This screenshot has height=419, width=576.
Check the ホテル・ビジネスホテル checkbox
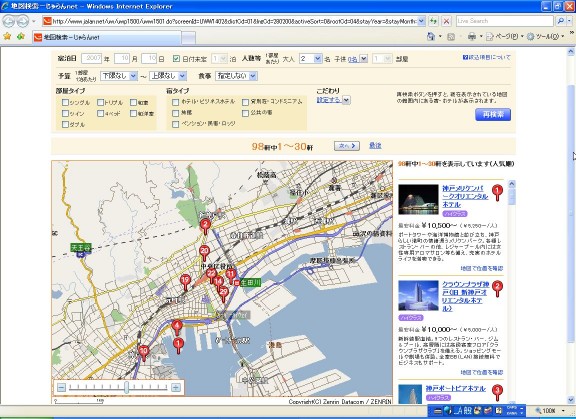pos(176,102)
